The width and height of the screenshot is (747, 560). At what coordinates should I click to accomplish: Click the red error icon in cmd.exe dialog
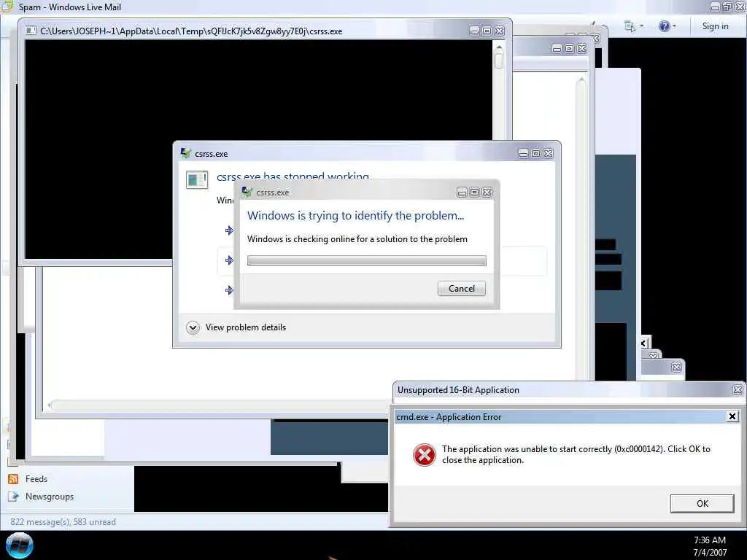pyautogui.click(x=424, y=455)
